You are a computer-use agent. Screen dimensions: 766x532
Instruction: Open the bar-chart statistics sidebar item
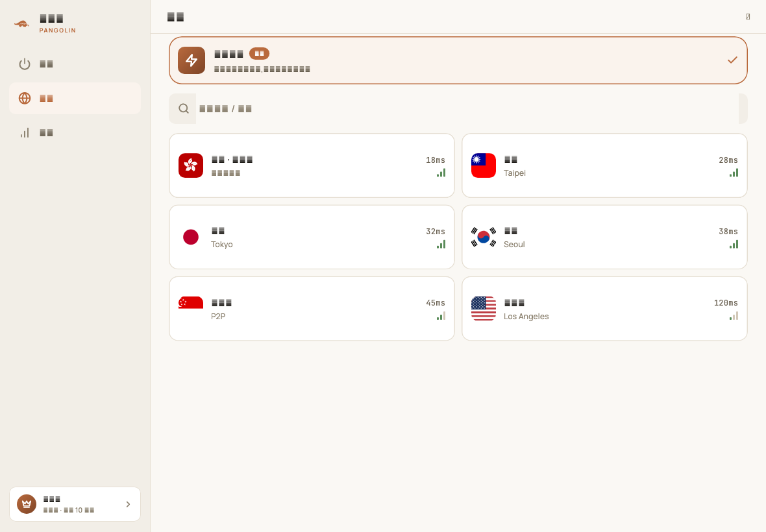tap(75, 133)
